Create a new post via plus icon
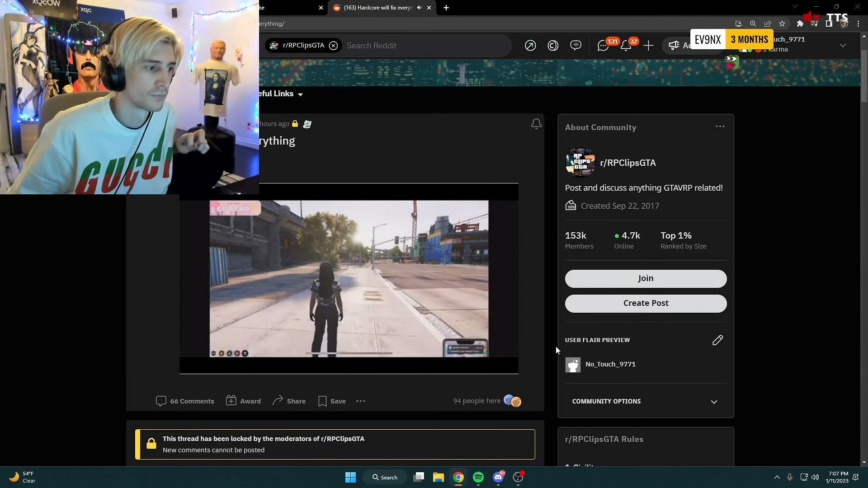Viewport: 868px width, 488px height. tap(648, 46)
